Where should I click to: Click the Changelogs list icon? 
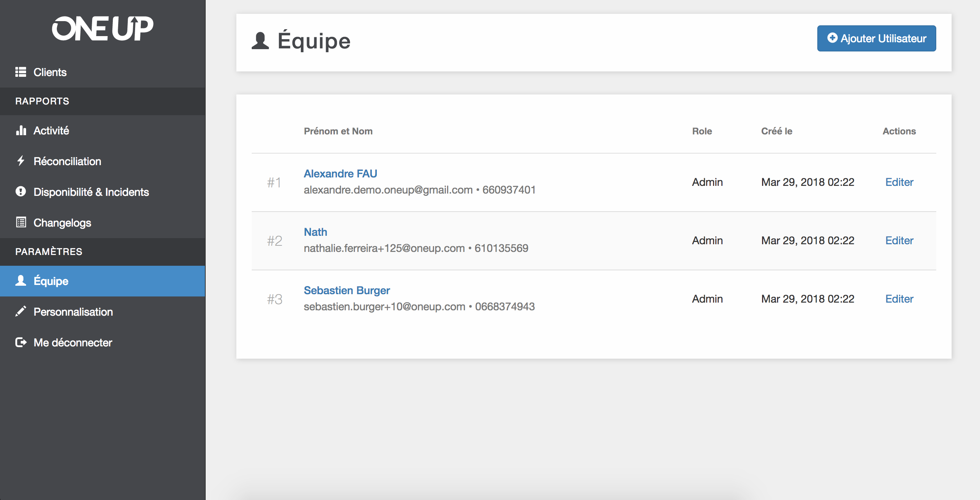tap(21, 222)
